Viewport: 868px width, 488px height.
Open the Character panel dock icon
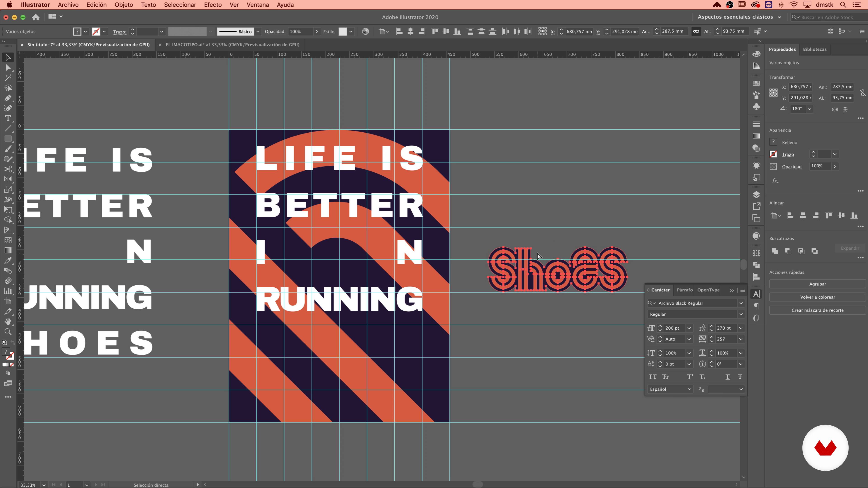pyautogui.click(x=756, y=294)
